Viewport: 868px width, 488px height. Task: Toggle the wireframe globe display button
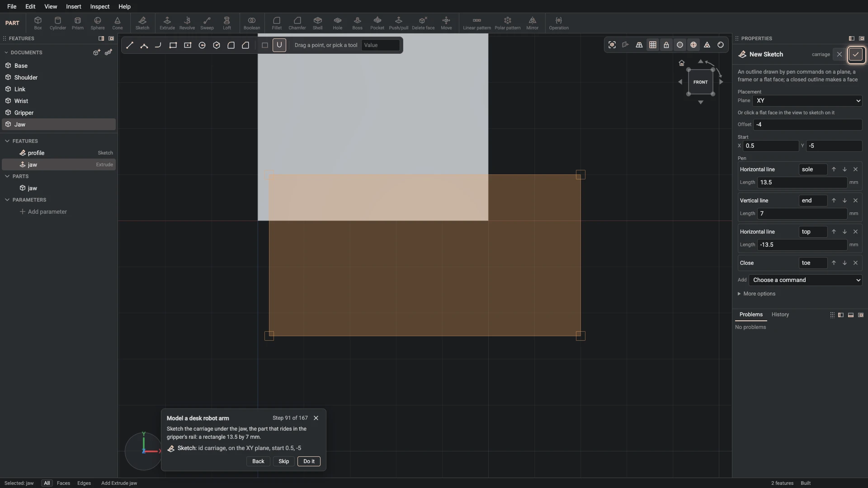[693, 45]
